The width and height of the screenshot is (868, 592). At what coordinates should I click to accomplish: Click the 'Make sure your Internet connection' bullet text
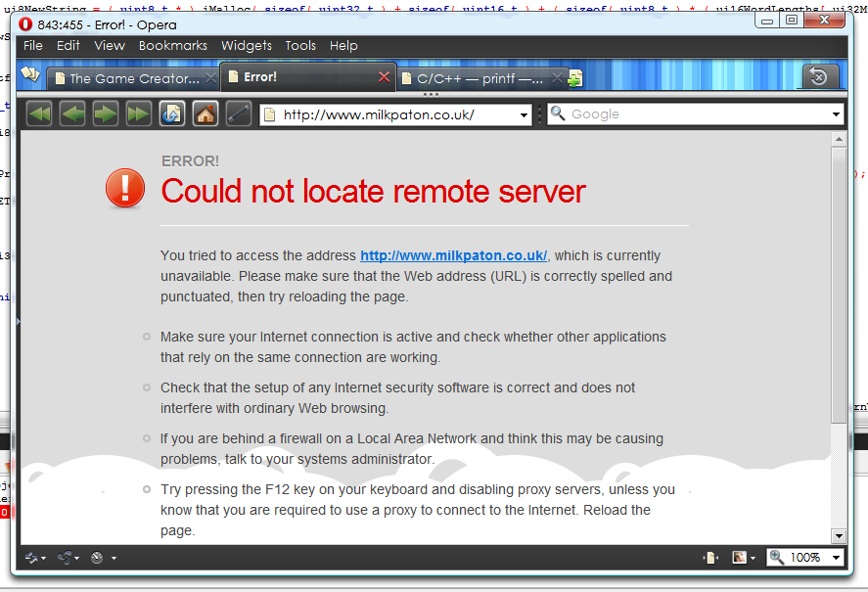(x=413, y=347)
